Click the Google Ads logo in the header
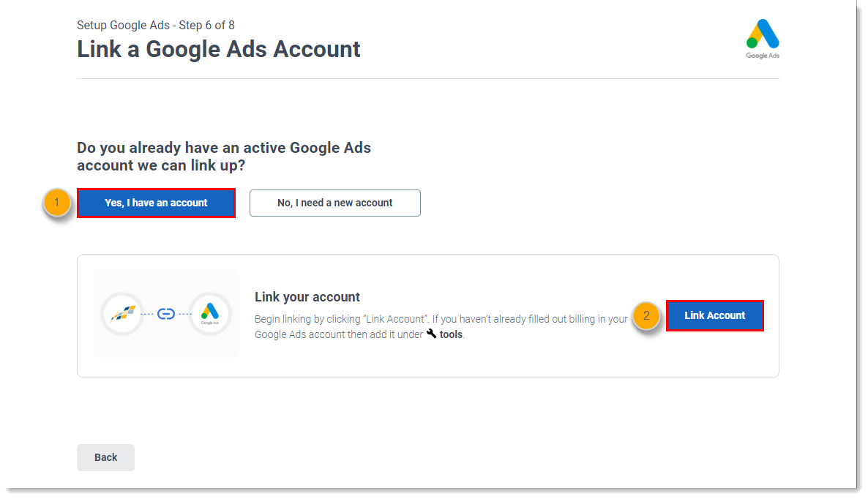This screenshot has height=499, width=868. pos(762,34)
